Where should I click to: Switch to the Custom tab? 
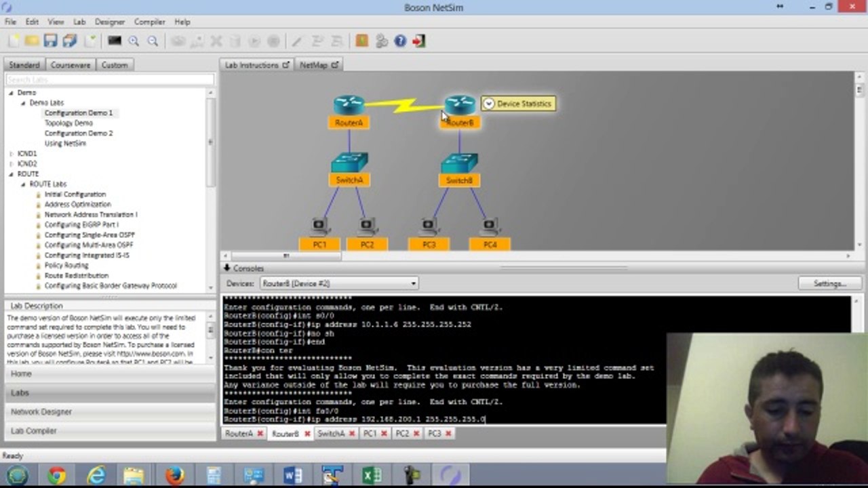point(115,65)
